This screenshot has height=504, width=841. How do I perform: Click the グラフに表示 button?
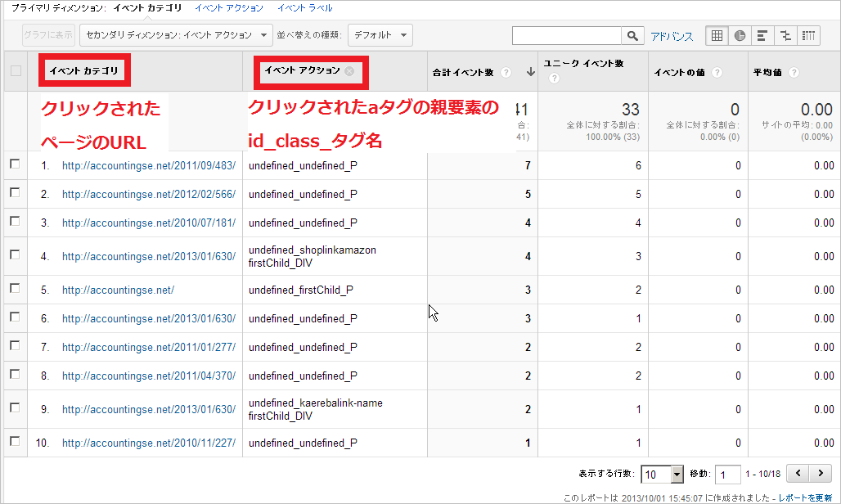48,35
